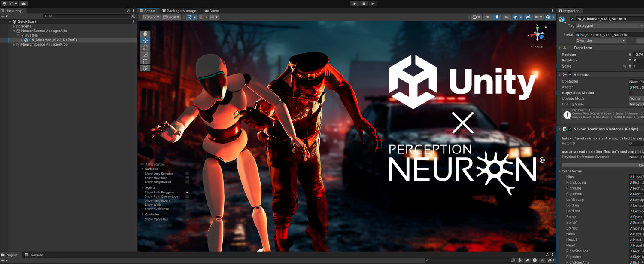The height and width of the screenshot is (264, 644).
Task: Select the Hand tool for panning
Action: click(x=145, y=33)
